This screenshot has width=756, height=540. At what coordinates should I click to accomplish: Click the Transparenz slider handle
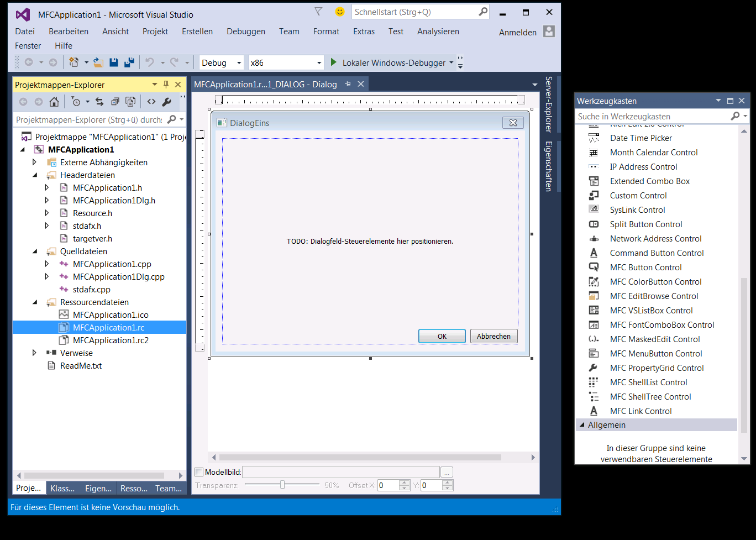point(282,485)
